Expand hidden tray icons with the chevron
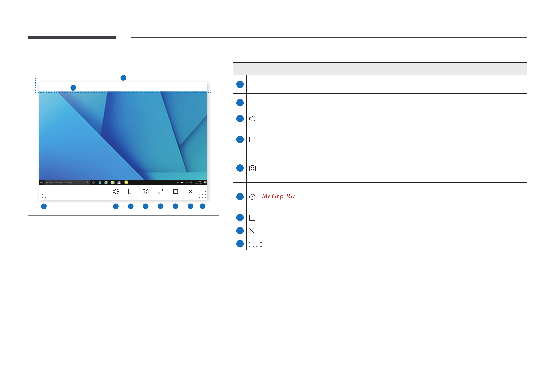 pyautogui.click(x=178, y=183)
